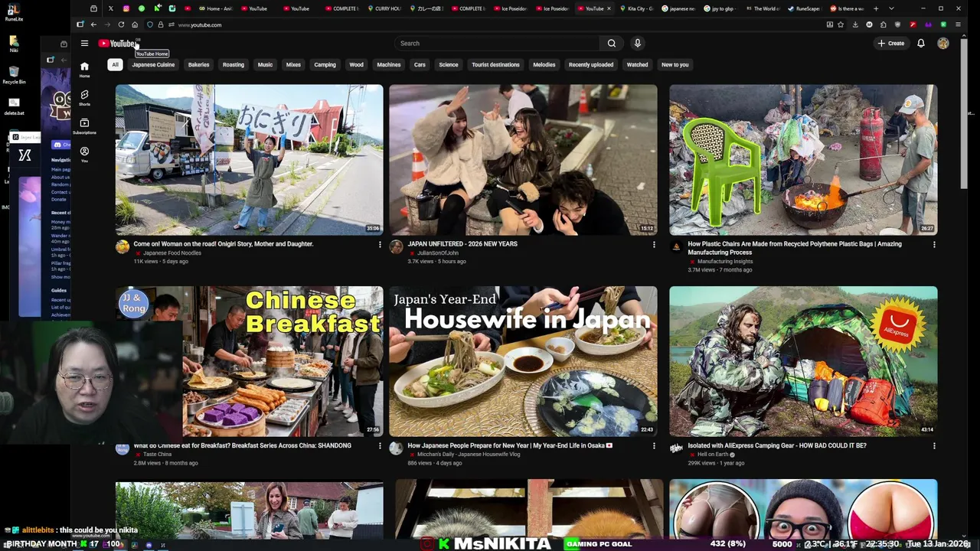Click the YouTube logo home link
The height and width of the screenshot is (551, 980).
click(117, 44)
